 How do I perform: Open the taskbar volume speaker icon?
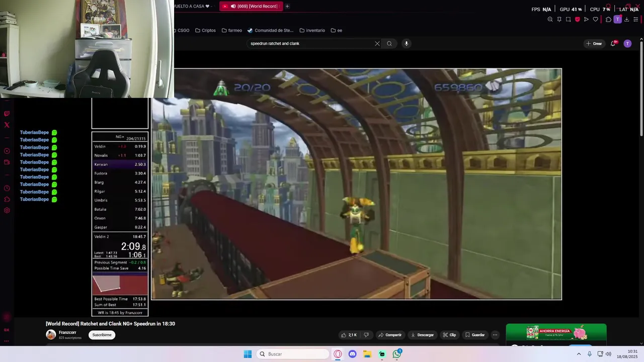point(608,354)
